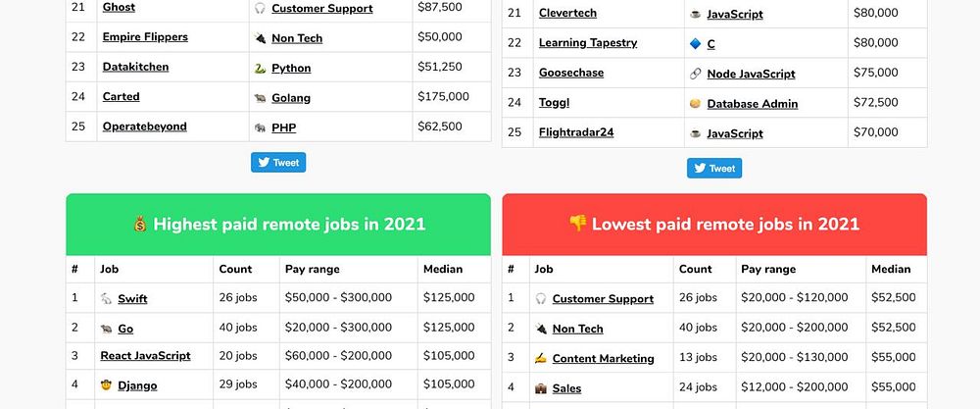Click the snake emoji icon next to Python
980x409 pixels.
pos(260,69)
